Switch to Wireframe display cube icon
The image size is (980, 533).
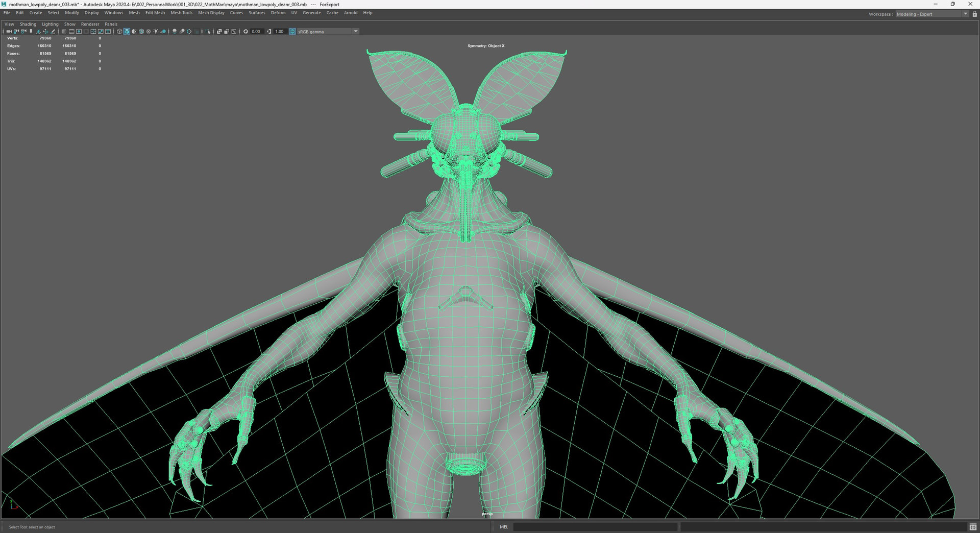click(x=119, y=32)
